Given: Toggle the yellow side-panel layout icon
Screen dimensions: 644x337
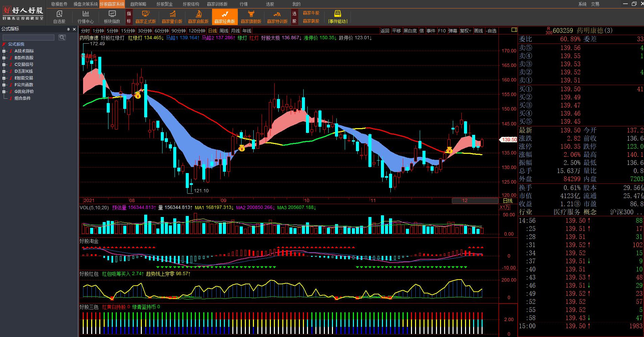Looking at the screenshot, I should click(x=514, y=30).
